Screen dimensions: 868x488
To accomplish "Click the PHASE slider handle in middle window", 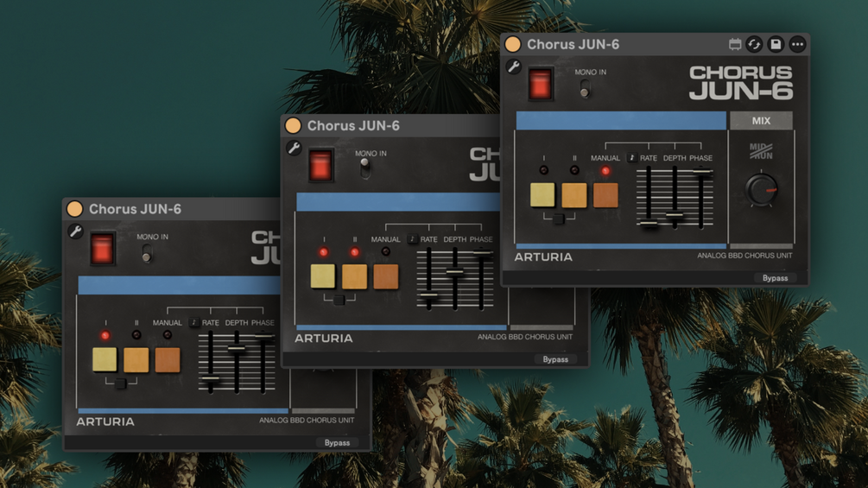I will point(482,254).
